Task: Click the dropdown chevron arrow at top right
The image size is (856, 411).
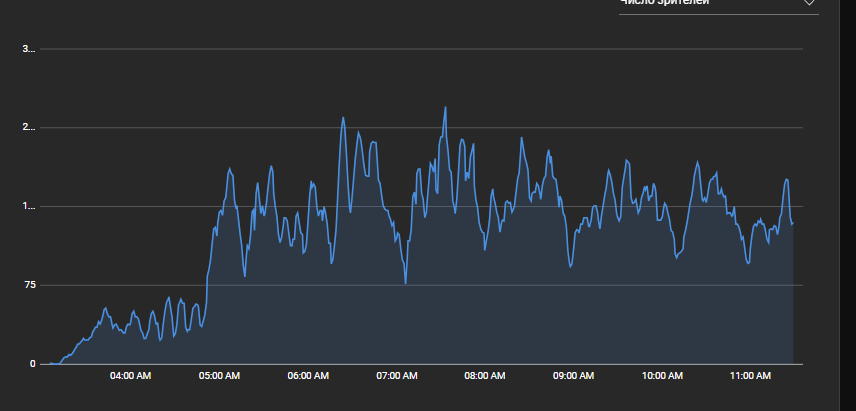Action: point(809,4)
